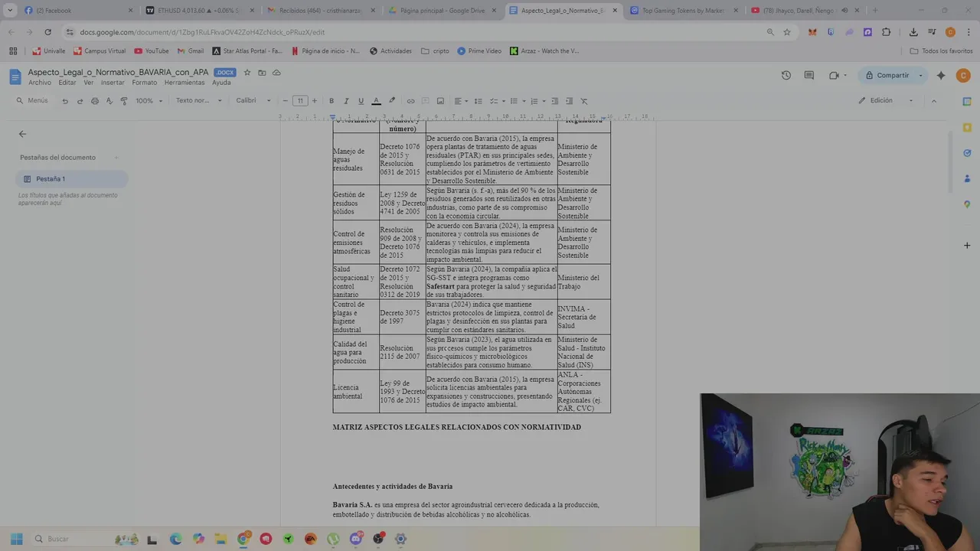The height and width of the screenshot is (551, 980).
Task: Start a video call with the camera icon
Action: [835, 76]
